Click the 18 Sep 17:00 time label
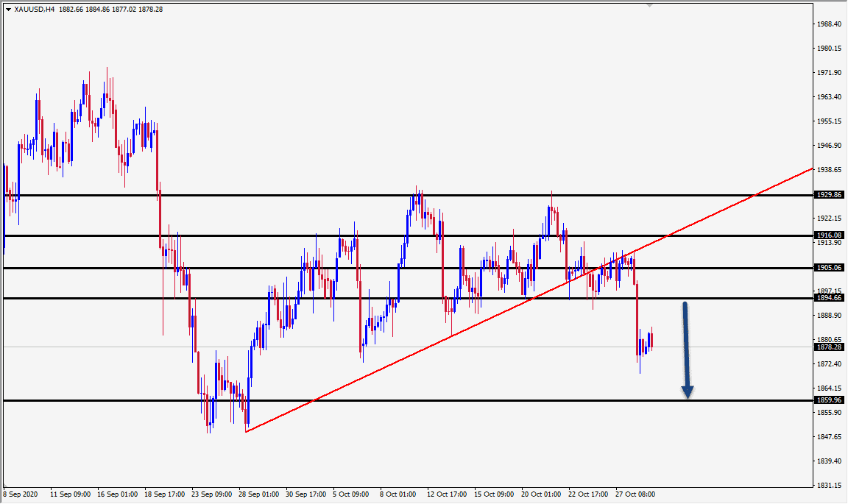This screenshot has height=504, width=848. (x=164, y=494)
